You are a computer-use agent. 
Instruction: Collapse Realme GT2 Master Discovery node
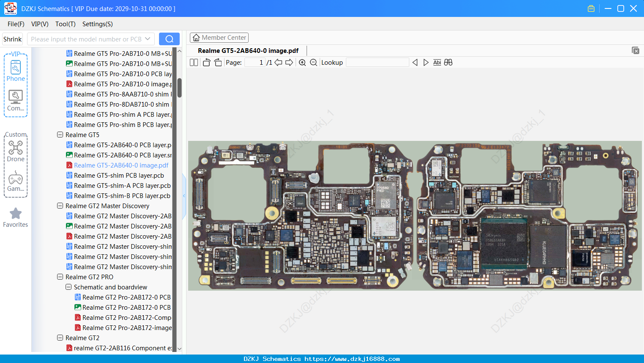pyautogui.click(x=60, y=206)
